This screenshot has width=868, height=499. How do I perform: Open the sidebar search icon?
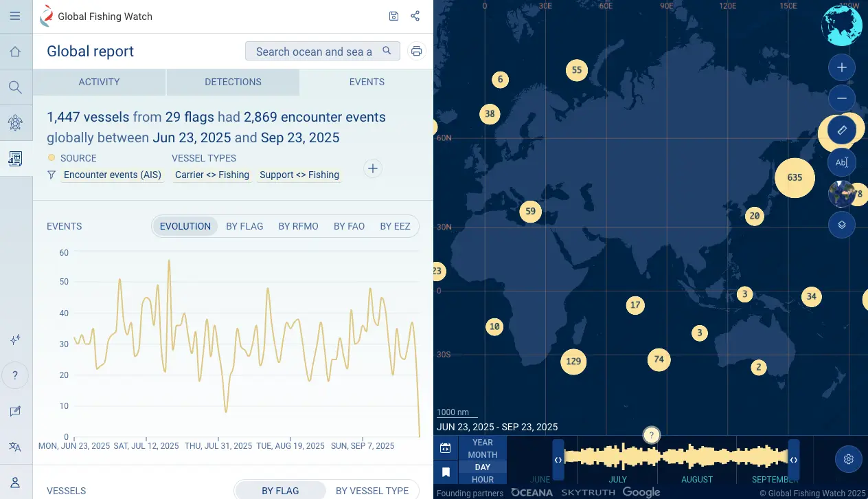15,87
